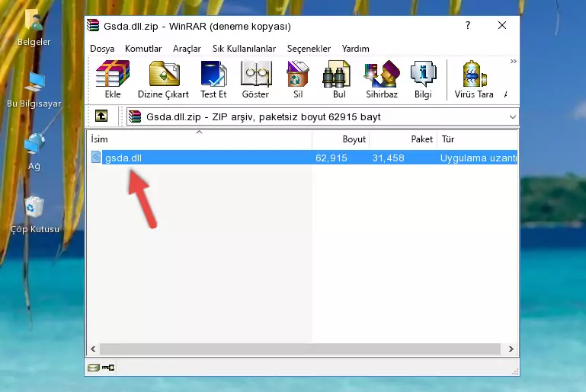
Task: Sort by Paket column header
Action: coord(403,139)
